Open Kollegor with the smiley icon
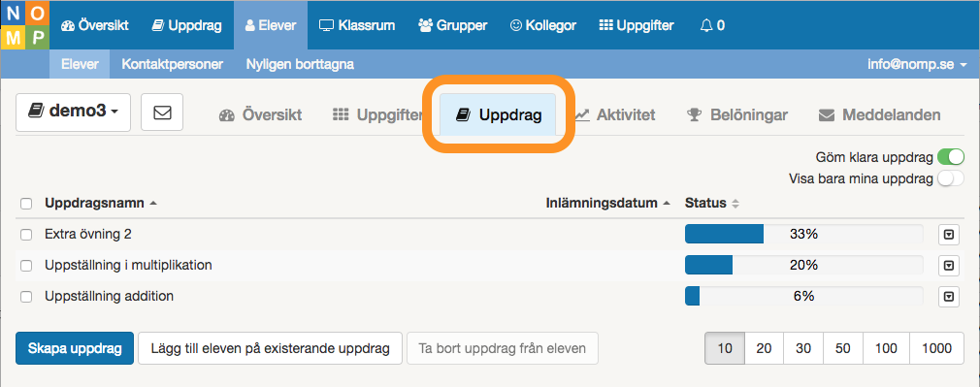980x387 pixels. tap(542, 25)
